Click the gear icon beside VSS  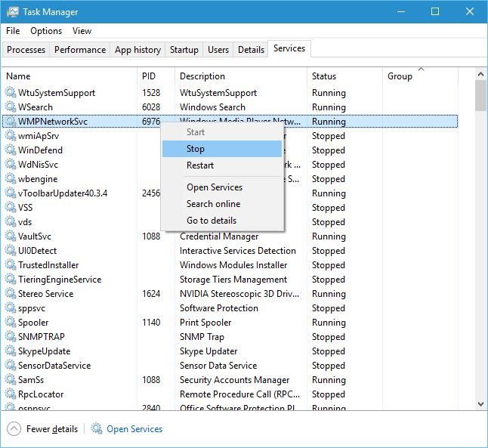[11, 207]
